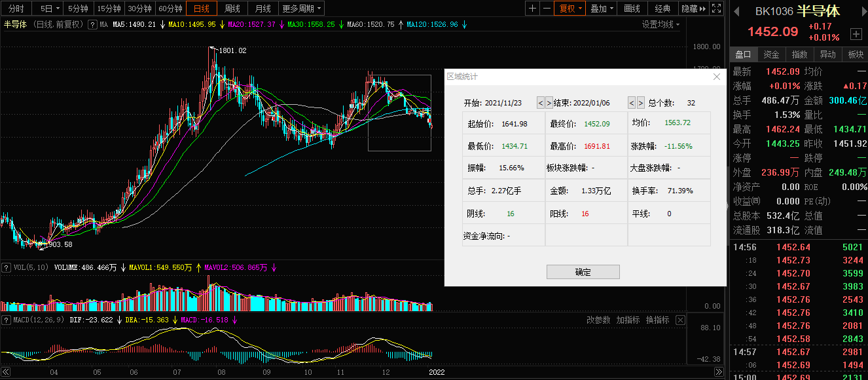Image resolution: width=868 pixels, height=380 pixels.
Task: Open the 设置均线 dropdown
Action: (660, 25)
